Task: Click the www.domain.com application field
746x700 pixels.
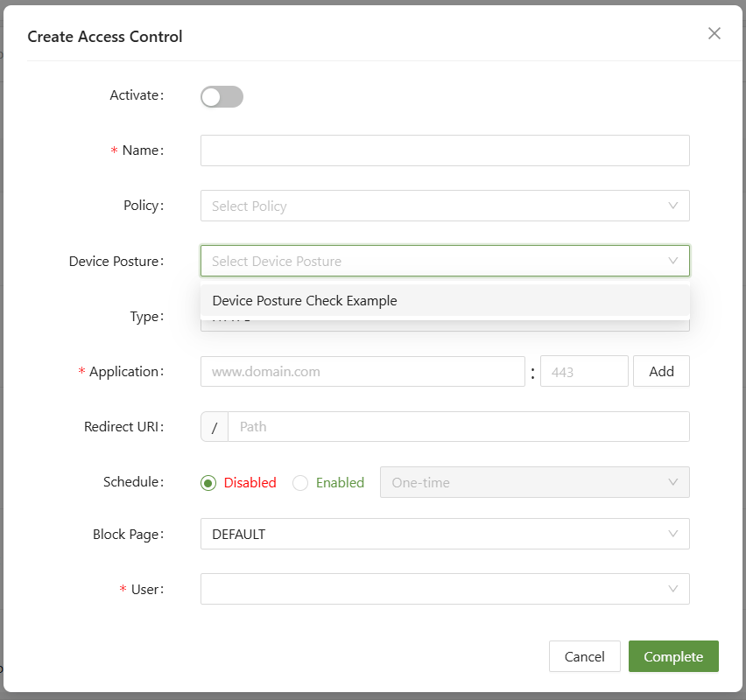Action: [362, 371]
